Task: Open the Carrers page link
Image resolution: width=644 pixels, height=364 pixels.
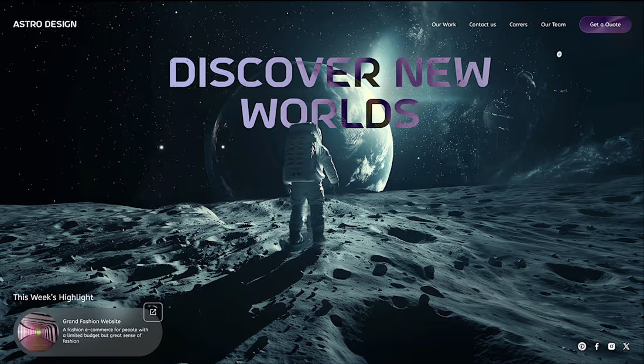Action: tap(518, 24)
